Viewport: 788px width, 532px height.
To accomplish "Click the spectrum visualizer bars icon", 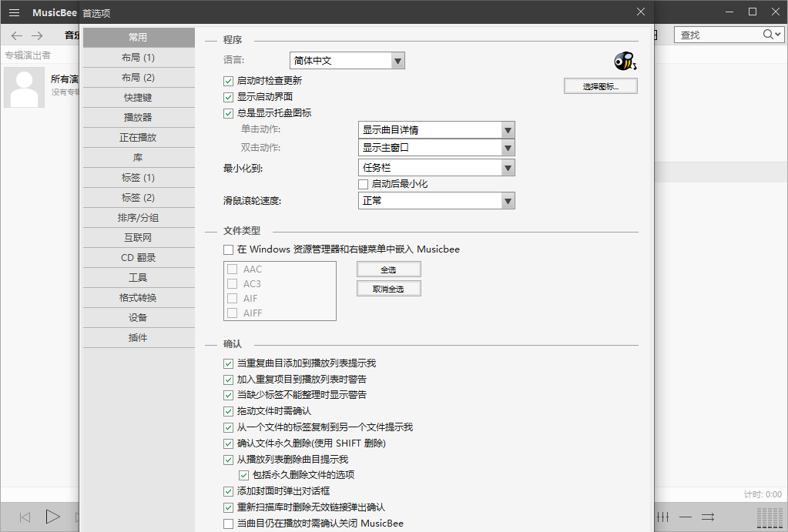I will (770, 518).
